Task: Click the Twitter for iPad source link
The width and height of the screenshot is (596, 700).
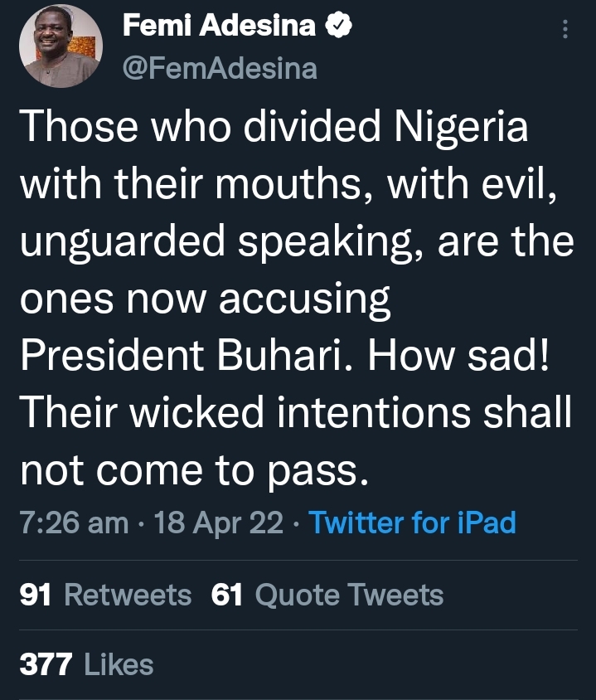Action: [x=412, y=523]
